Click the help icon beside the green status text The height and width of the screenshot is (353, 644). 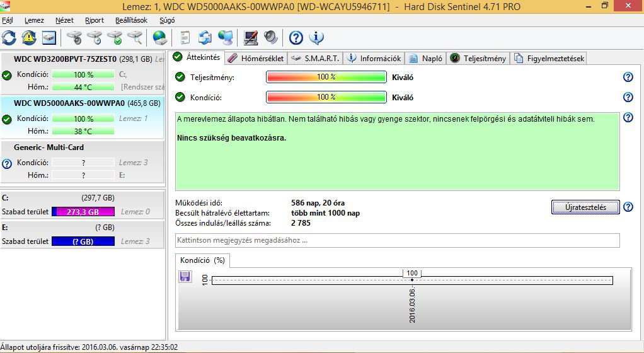[628, 117]
